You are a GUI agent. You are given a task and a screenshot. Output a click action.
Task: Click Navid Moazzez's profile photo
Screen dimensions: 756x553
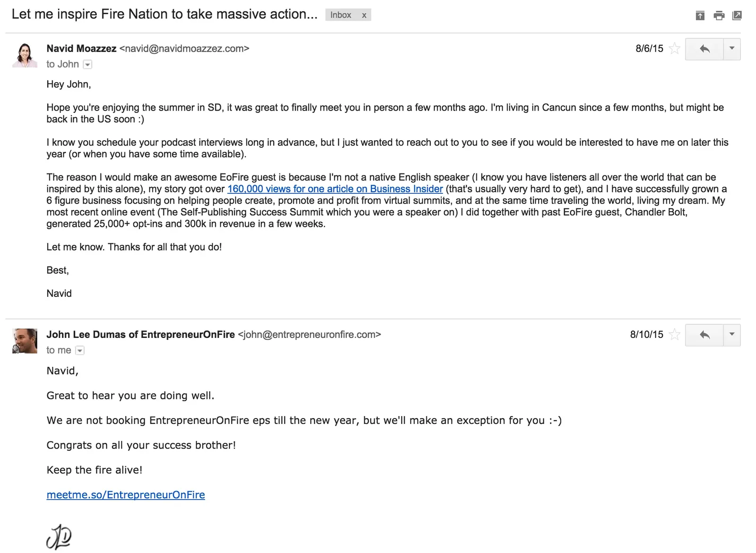point(25,55)
